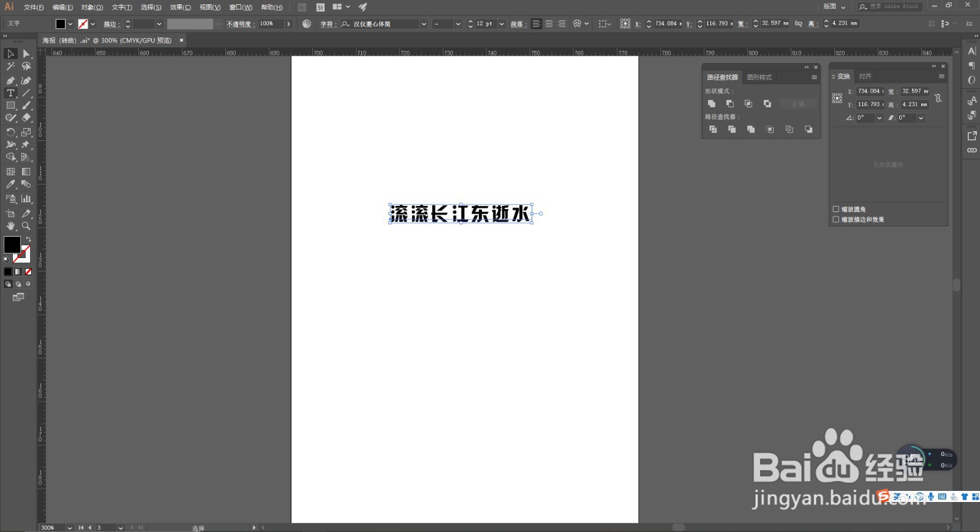Open the stroke weight dropdown

[x=159, y=24]
